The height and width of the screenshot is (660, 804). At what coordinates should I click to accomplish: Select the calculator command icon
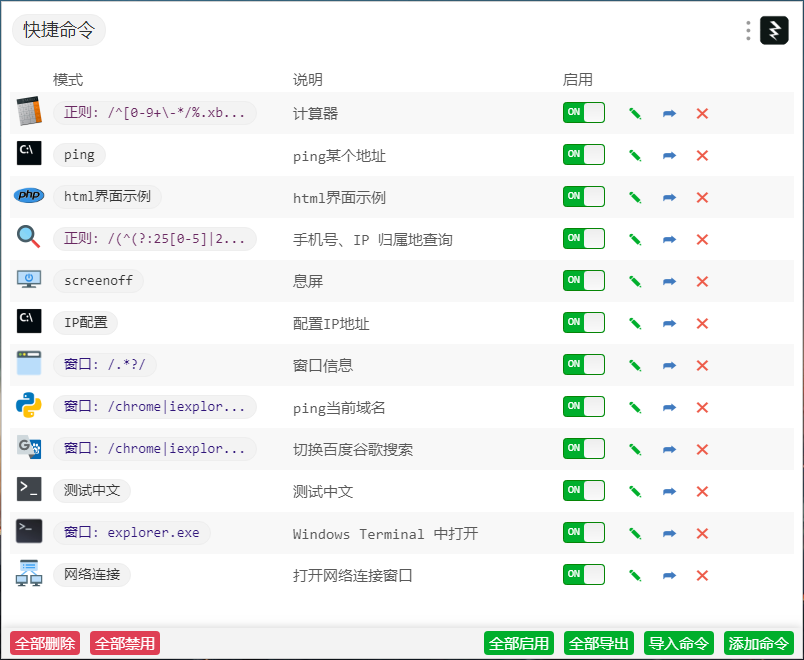pyautogui.click(x=28, y=112)
